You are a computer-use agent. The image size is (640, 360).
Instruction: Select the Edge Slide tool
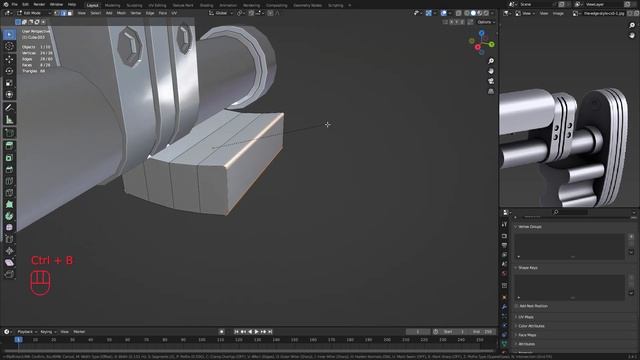(9, 239)
